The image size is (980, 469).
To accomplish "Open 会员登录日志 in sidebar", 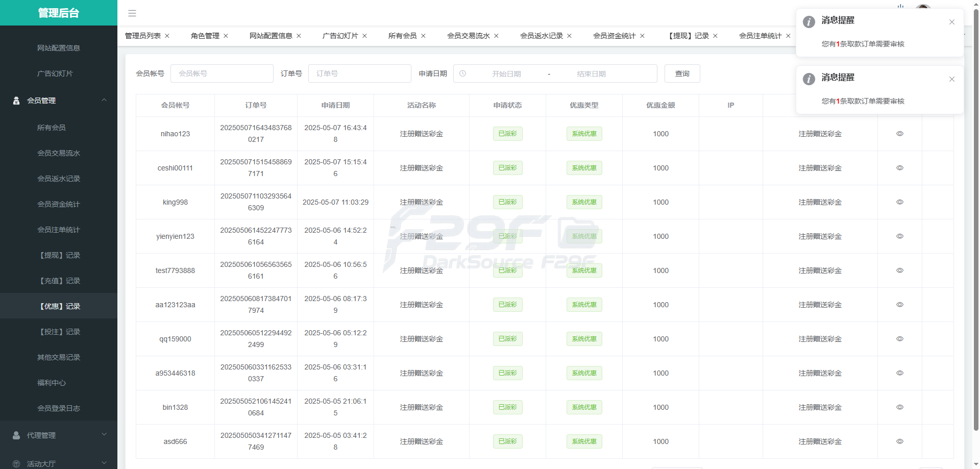I will (59, 408).
